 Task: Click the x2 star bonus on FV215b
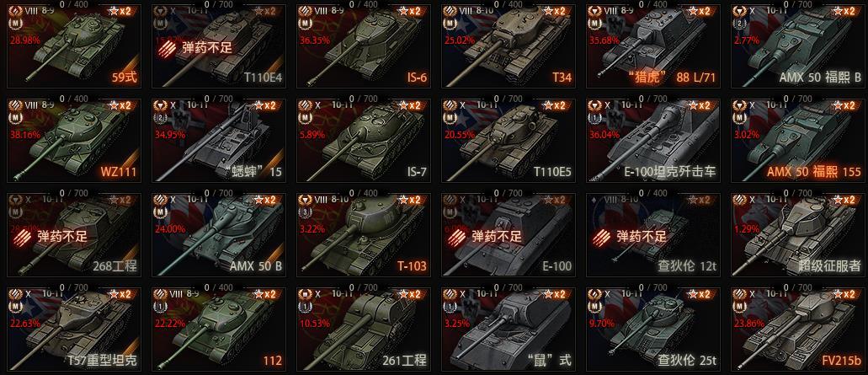[x=845, y=294]
